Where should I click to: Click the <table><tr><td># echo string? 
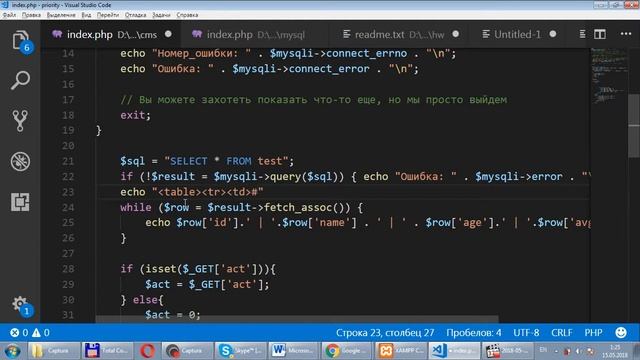[x=208, y=192]
